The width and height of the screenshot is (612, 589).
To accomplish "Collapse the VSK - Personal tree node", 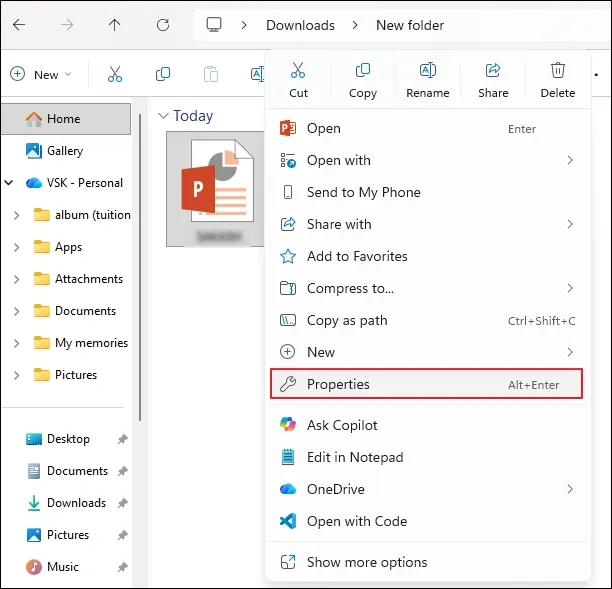I will tap(9, 183).
